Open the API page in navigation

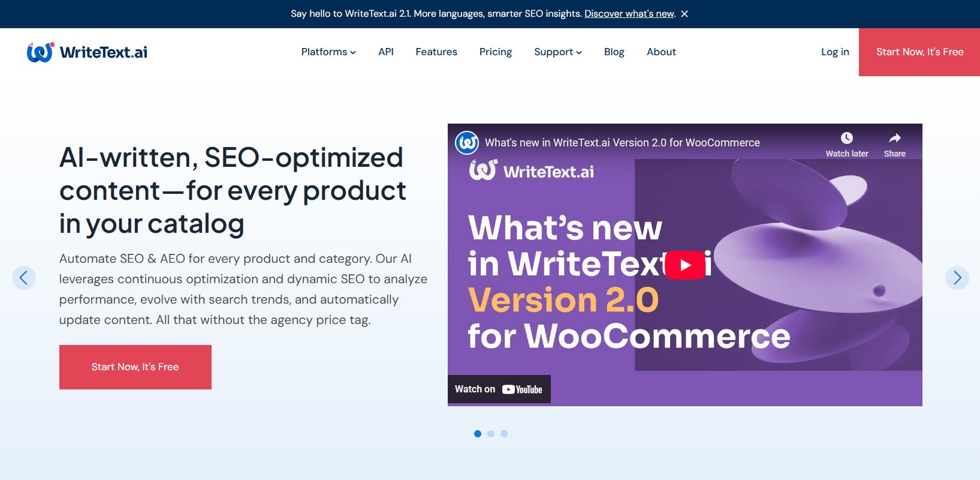pyautogui.click(x=386, y=52)
